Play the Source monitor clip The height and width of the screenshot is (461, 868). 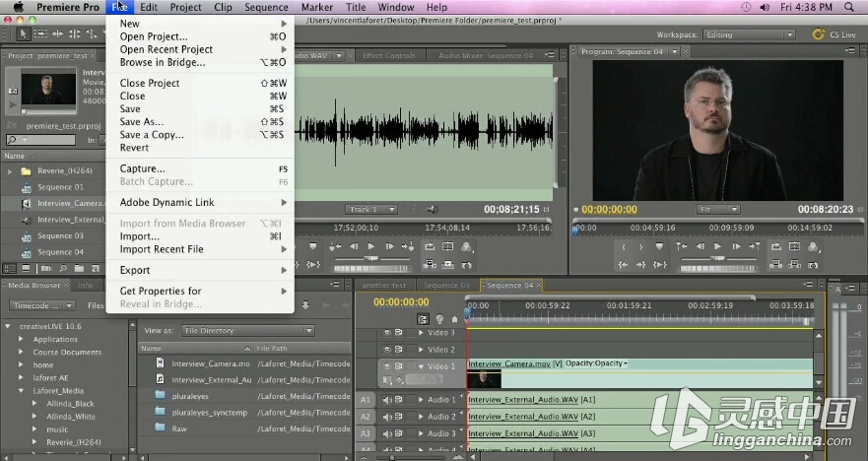[370, 246]
